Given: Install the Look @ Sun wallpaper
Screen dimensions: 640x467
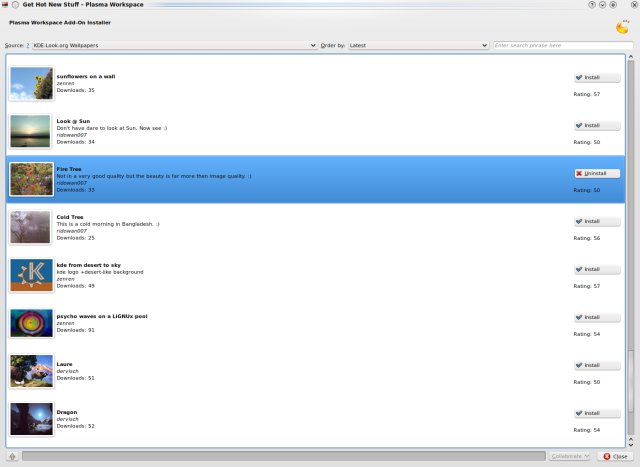Looking at the screenshot, I should coord(597,126).
